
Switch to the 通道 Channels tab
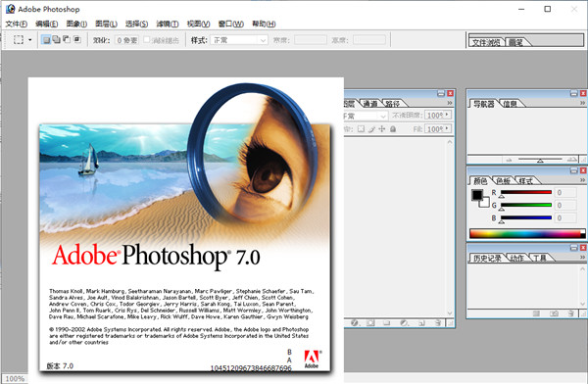pyautogui.click(x=370, y=103)
